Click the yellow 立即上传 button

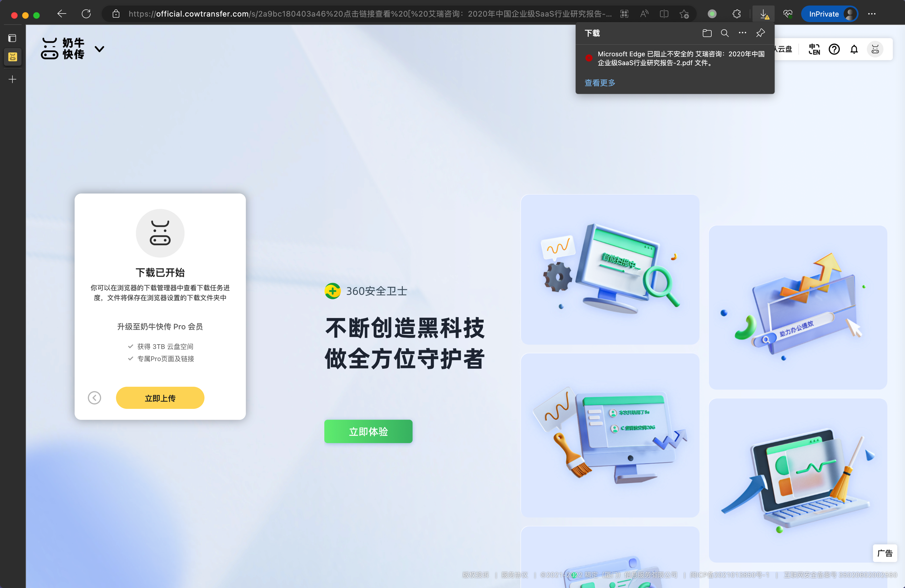(160, 398)
